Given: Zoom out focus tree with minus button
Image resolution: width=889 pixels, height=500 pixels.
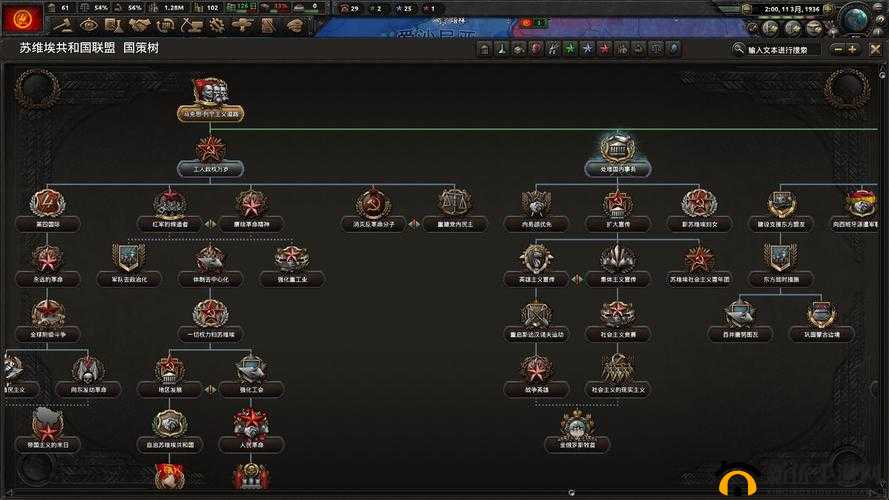Looking at the screenshot, I should 838,50.
